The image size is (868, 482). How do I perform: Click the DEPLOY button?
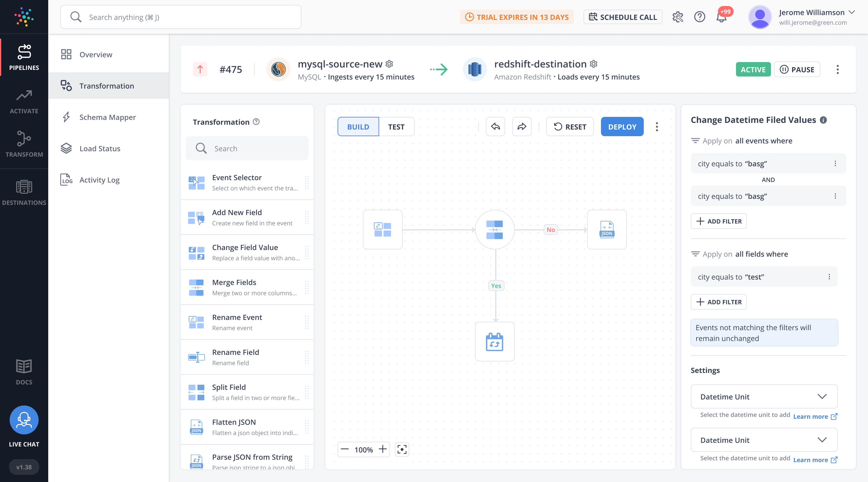[x=622, y=127]
